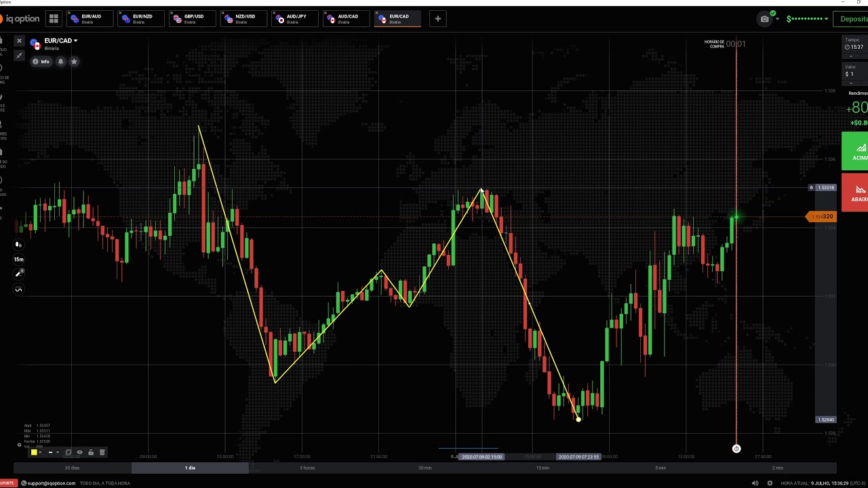868x488 pixels.
Task: Click the Info button under EUR/CAD
Action: [x=41, y=62]
